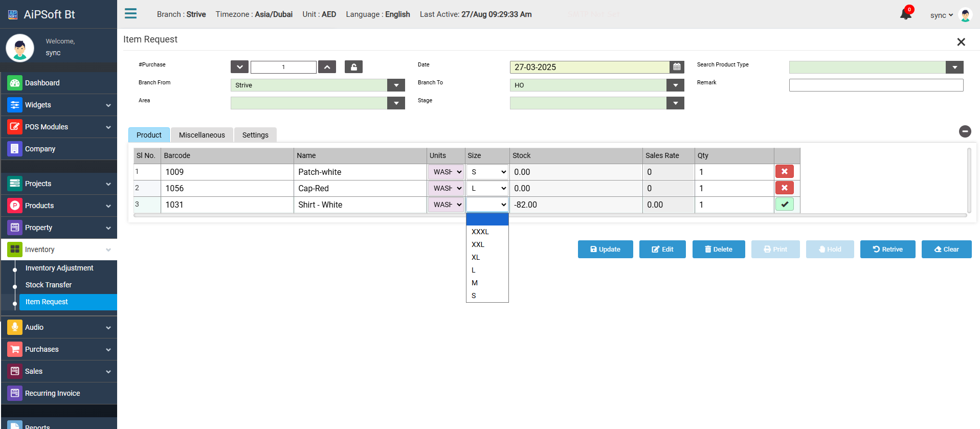Open Stock Transfer in the Inventory menu
The image size is (980, 429).
click(x=49, y=285)
